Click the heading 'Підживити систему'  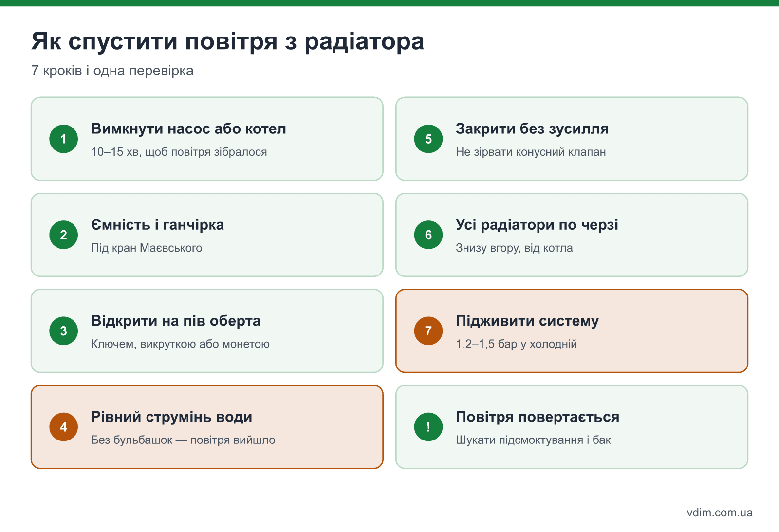pos(527,321)
